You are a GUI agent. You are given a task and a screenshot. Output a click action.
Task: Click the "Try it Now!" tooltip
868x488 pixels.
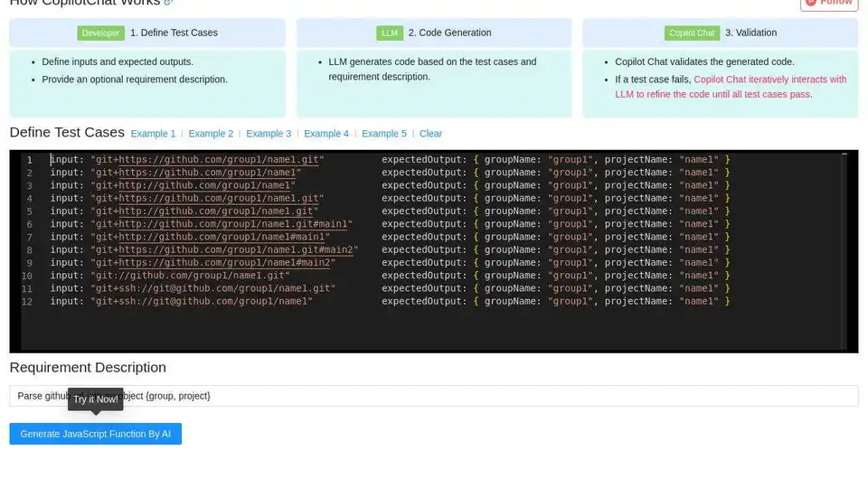pyautogui.click(x=95, y=399)
